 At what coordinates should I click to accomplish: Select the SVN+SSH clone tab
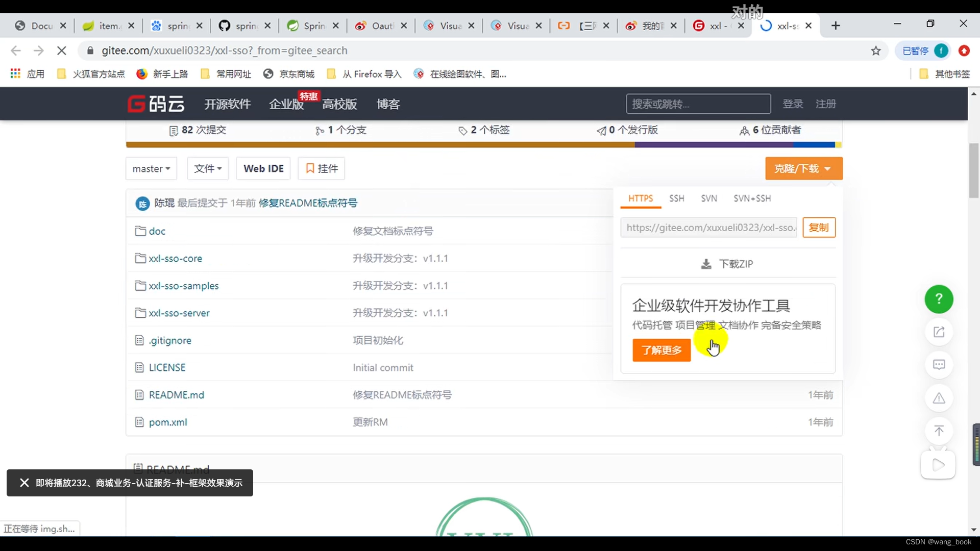pyautogui.click(x=752, y=198)
